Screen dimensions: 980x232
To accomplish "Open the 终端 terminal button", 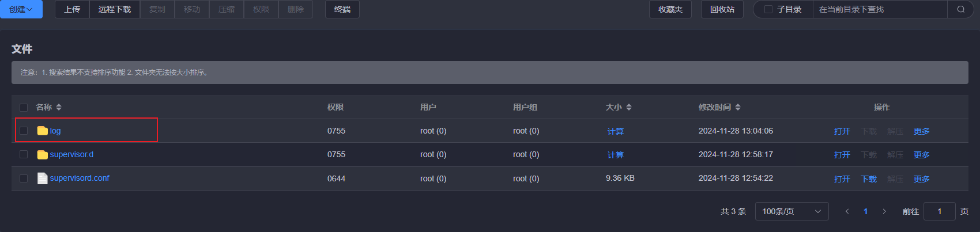I will pyautogui.click(x=342, y=9).
